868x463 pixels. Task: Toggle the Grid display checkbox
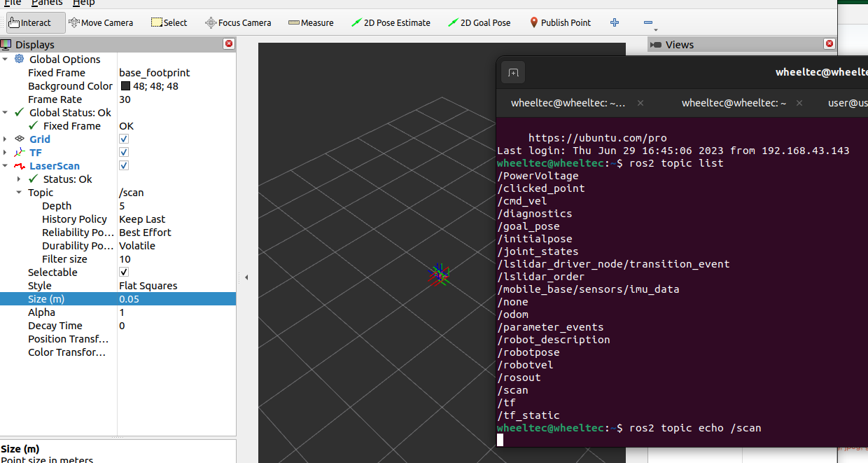point(124,139)
